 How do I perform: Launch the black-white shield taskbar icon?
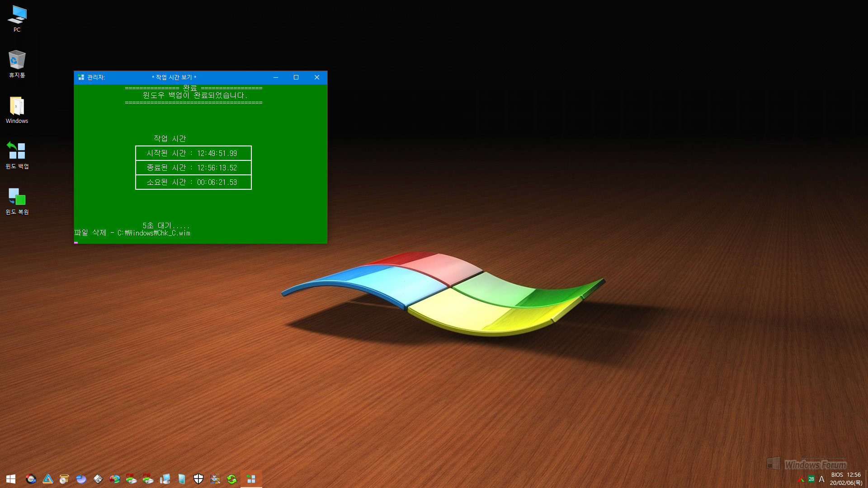coord(198,479)
